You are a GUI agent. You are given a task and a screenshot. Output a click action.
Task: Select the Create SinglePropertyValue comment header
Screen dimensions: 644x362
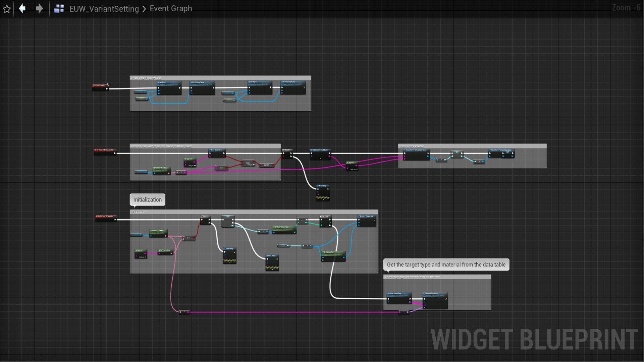pyautogui.click(x=220, y=78)
